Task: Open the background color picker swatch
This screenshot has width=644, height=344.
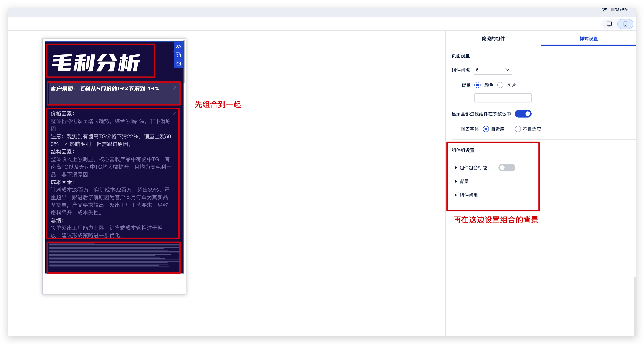Action: [503, 98]
